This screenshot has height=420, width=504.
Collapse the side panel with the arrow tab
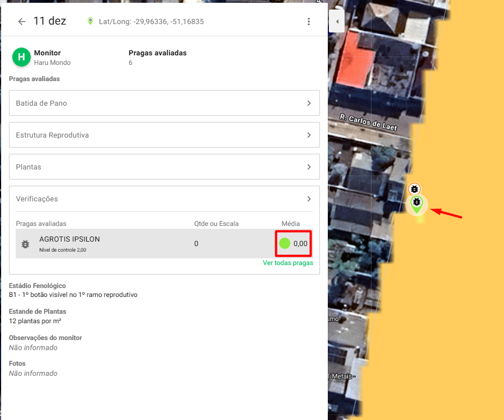[x=337, y=21]
